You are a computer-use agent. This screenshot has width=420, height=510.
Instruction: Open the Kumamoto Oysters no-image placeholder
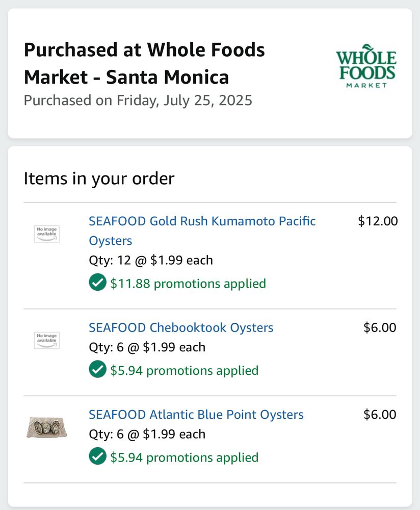47,234
